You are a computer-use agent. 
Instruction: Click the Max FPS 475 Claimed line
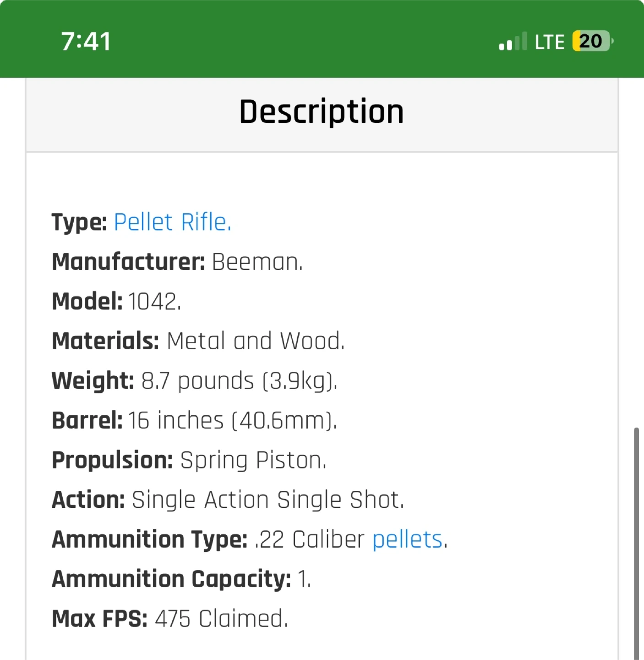coord(170,619)
